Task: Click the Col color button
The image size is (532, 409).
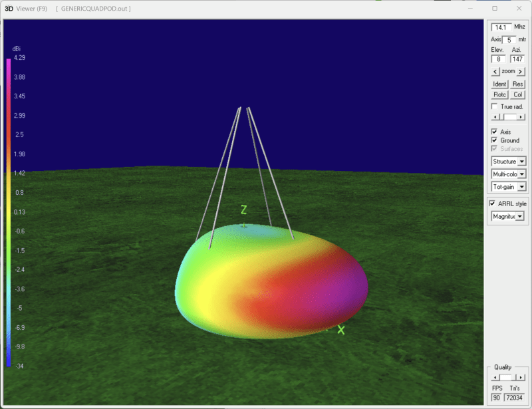Action: click(x=518, y=94)
